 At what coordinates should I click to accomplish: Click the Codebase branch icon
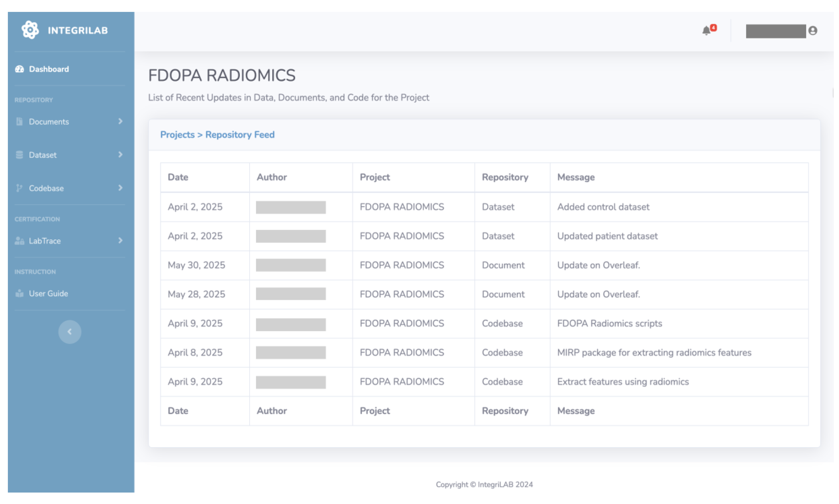19,188
